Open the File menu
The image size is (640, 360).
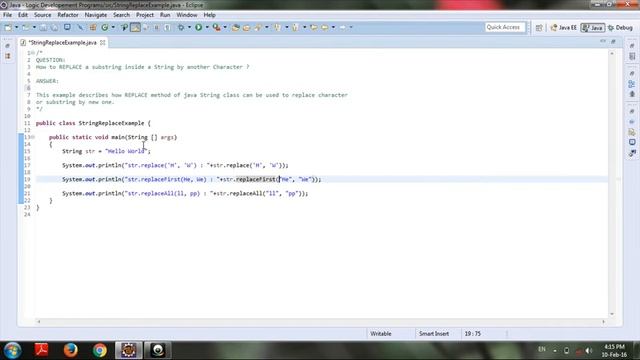coord(7,15)
